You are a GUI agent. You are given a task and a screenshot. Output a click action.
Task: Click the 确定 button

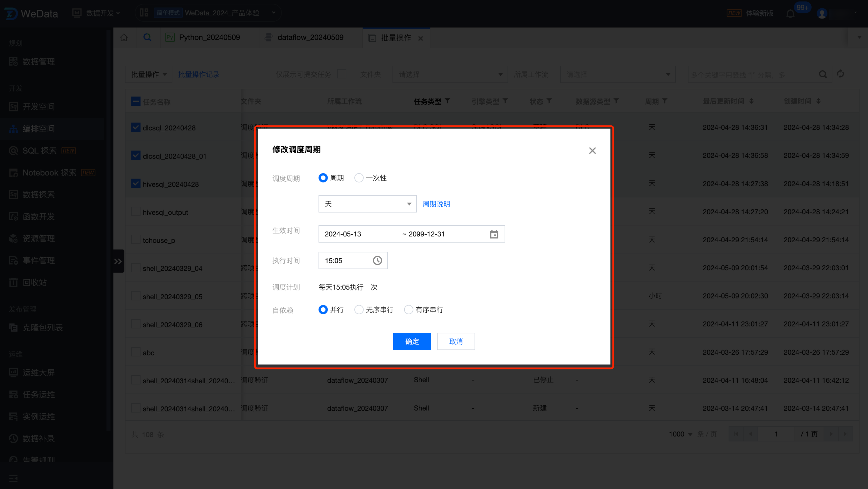pyautogui.click(x=412, y=341)
